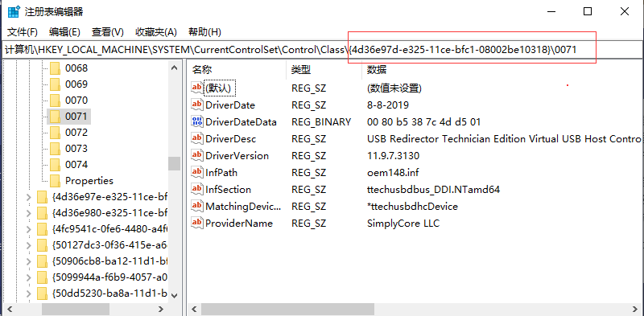Open the 文件(F) menu
This screenshot has height=316, width=644.
[x=23, y=31]
